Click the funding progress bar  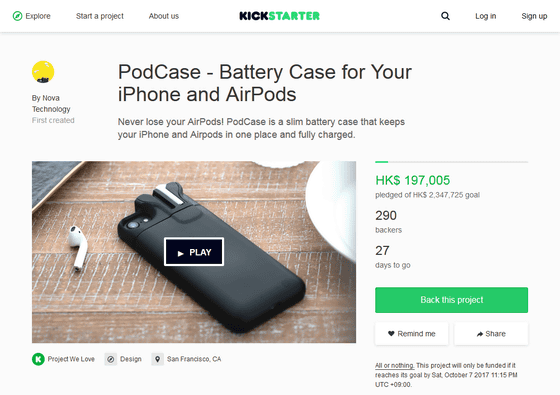click(x=451, y=162)
